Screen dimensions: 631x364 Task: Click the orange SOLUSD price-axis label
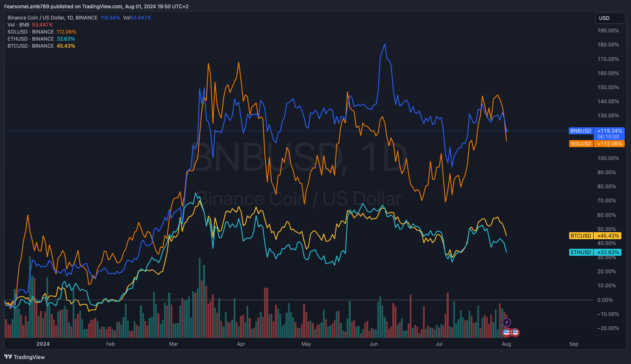(581, 144)
